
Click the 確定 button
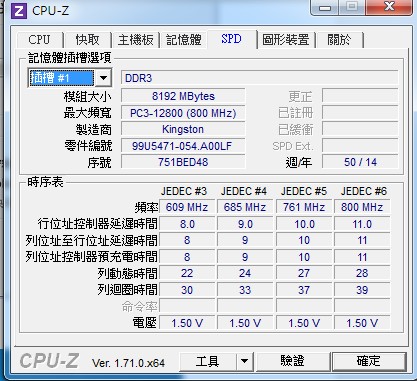pos(369,361)
